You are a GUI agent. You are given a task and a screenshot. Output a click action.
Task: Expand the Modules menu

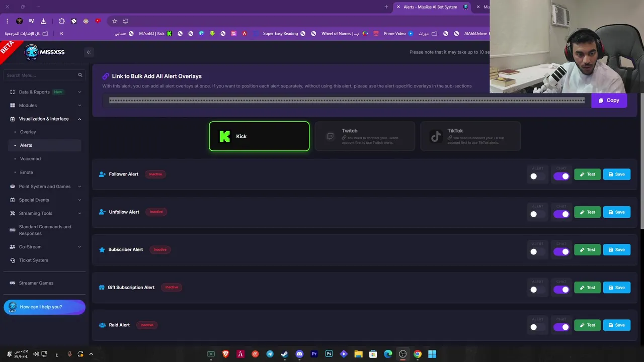click(x=45, y=106)
